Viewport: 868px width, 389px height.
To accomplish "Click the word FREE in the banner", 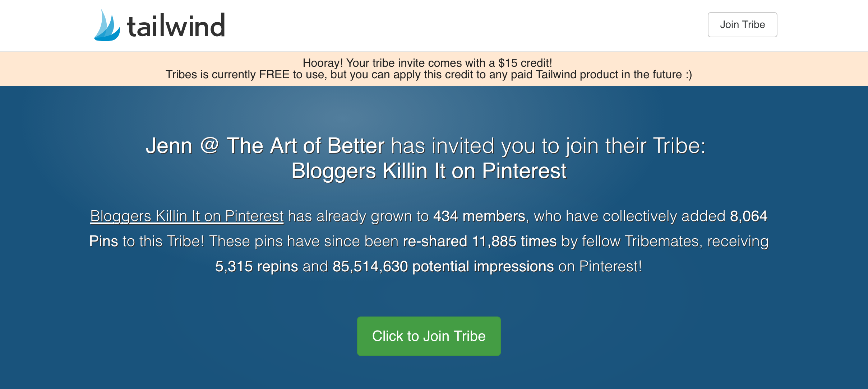I will tap(274, 75).
